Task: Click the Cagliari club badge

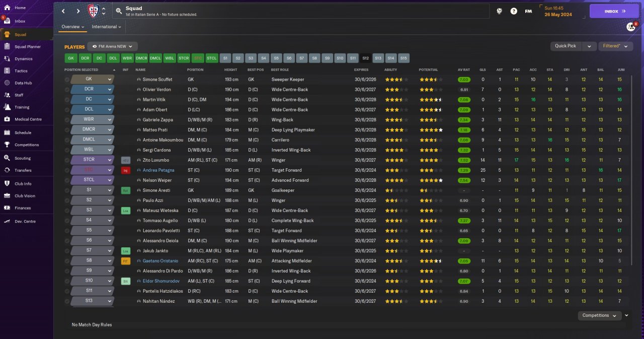Action: pyautogui.click(x=93, y=11)
